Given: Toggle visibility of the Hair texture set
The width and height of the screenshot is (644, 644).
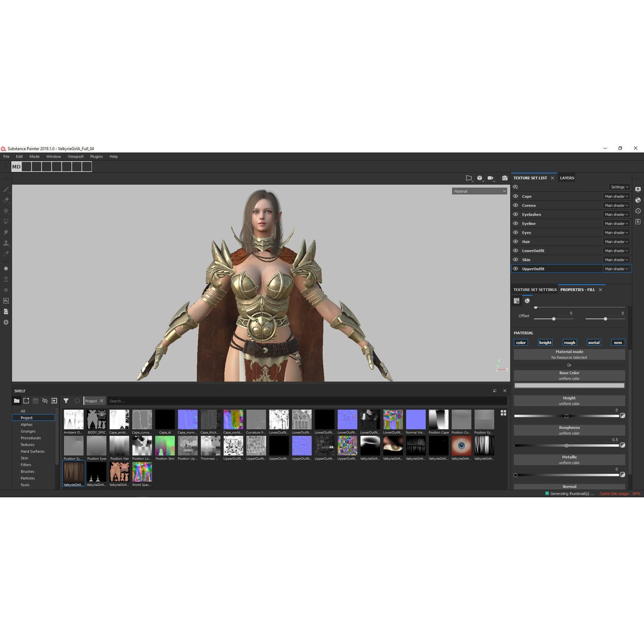Looking at the screenshot, I should click(x=515, y=241).
